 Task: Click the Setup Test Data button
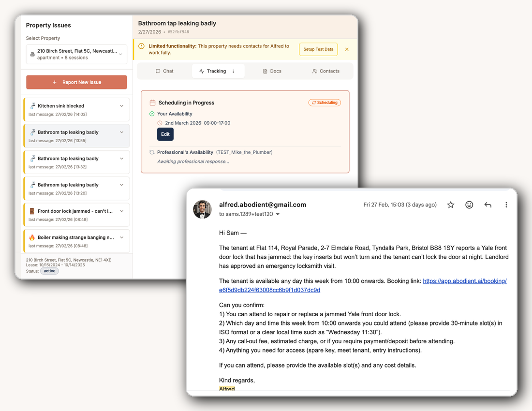[318, 49]
